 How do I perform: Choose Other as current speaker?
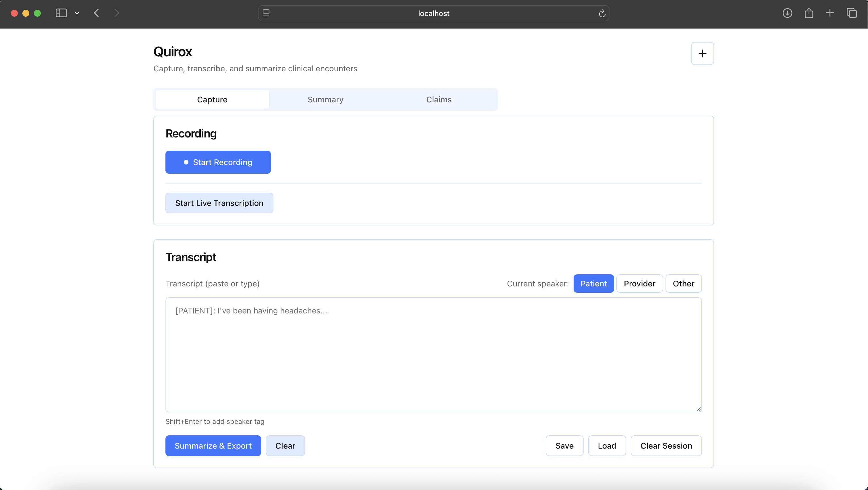(683, 284)
